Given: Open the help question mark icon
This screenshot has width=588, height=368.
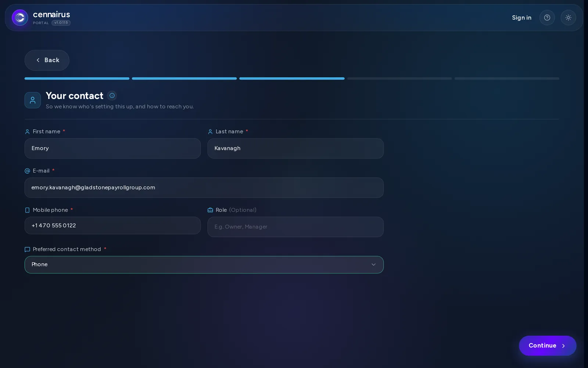Looking at the screenshot, I should pos(547,18).
